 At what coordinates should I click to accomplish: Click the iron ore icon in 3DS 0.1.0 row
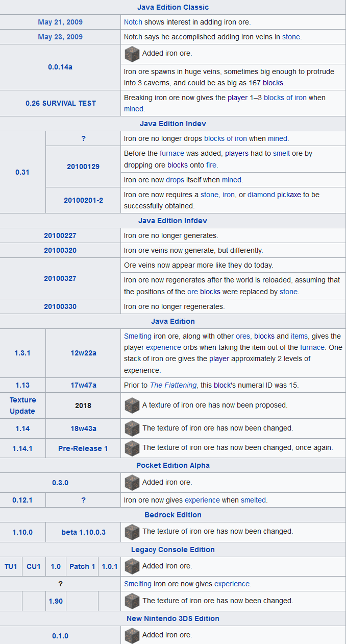[x=132, y=635]
